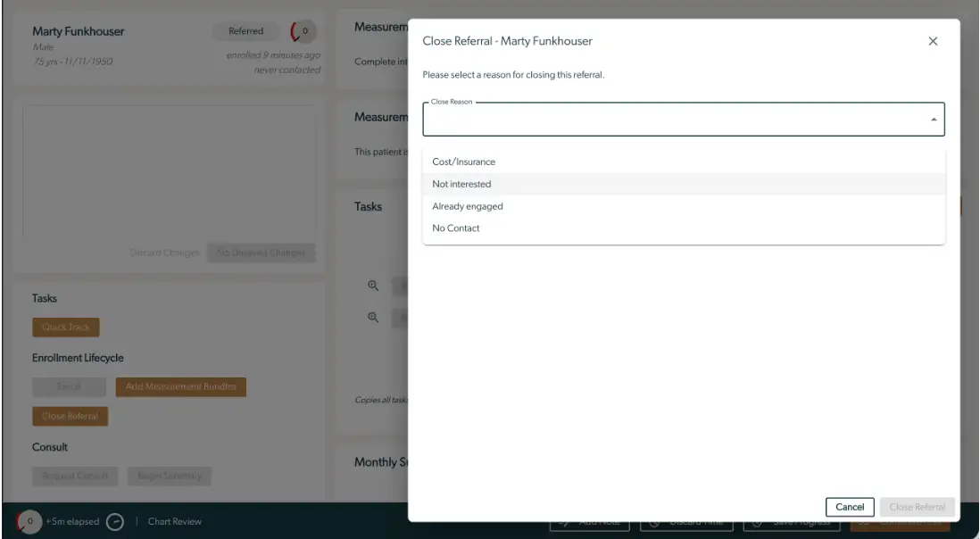This screenshot has width=980, height=539.
Task: Choose Already engaged from the list
Action: click(x=467, y=206)
